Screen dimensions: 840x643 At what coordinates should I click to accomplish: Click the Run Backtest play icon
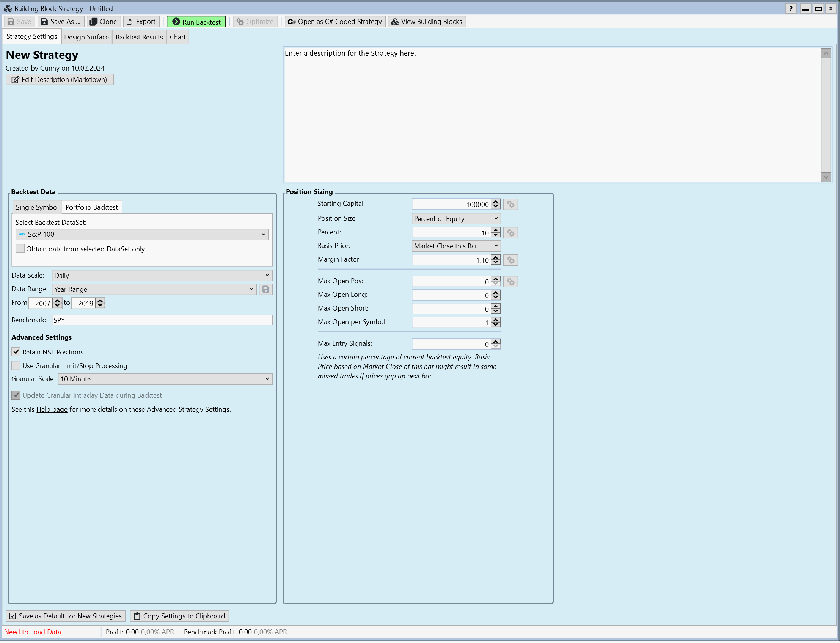pyautogui.click(x=176, y=22)
